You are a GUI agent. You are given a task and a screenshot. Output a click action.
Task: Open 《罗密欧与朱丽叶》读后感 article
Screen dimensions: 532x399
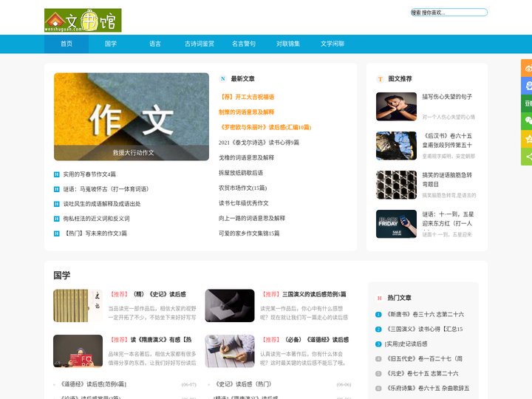265,127
